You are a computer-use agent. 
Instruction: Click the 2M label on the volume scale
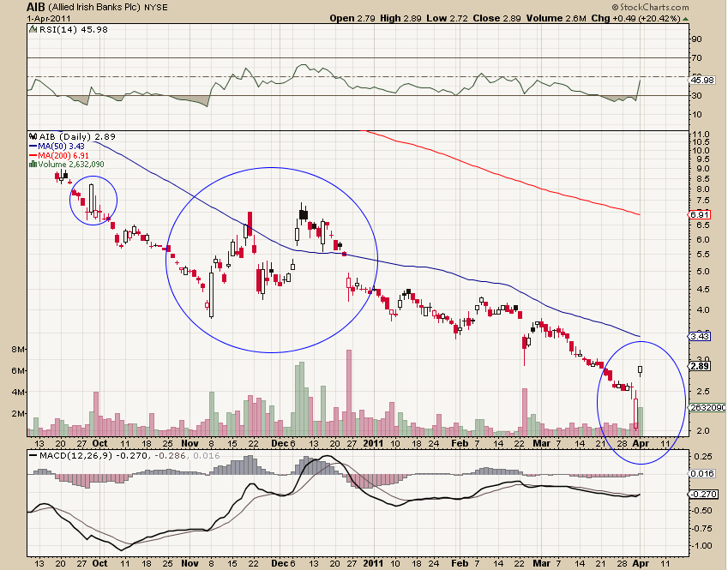[x=18, y=414]
